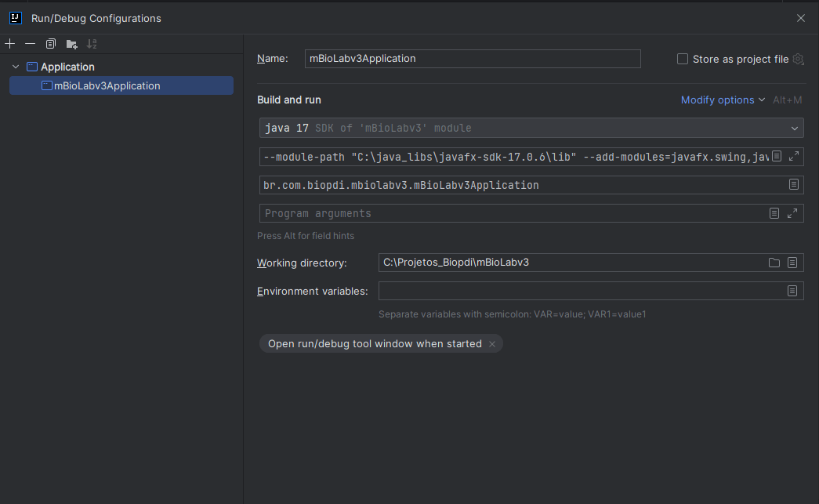Browse for a working directory folder
The height and width of the screenshot is (504, 819).
click(x=774, y=263)
